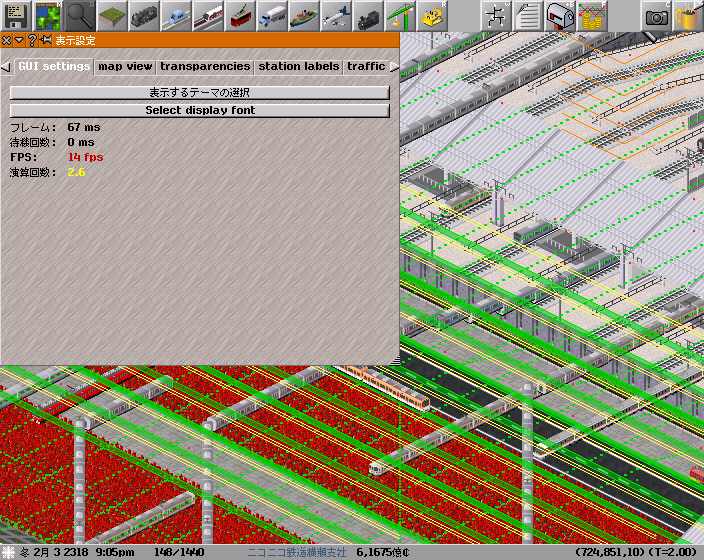
Task: Open the red tram tools
Action: tap(240, 16)
